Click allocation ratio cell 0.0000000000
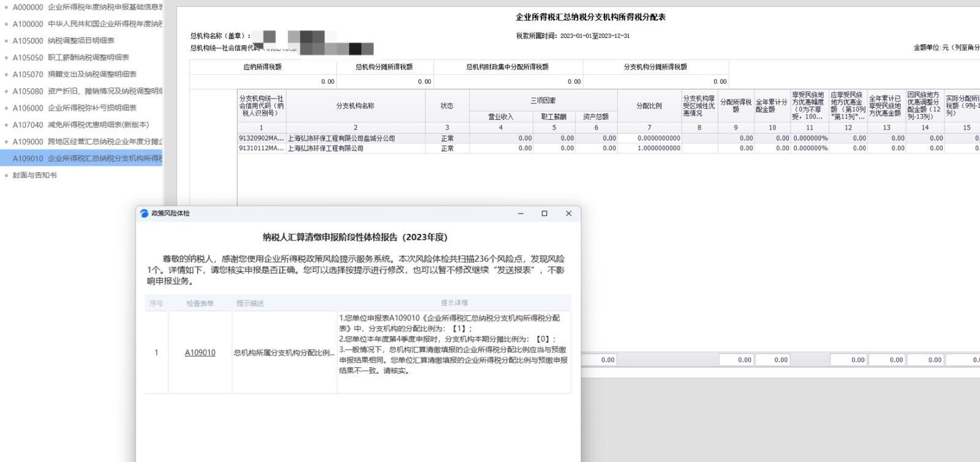The image size is (980, 462). (650, 138)
